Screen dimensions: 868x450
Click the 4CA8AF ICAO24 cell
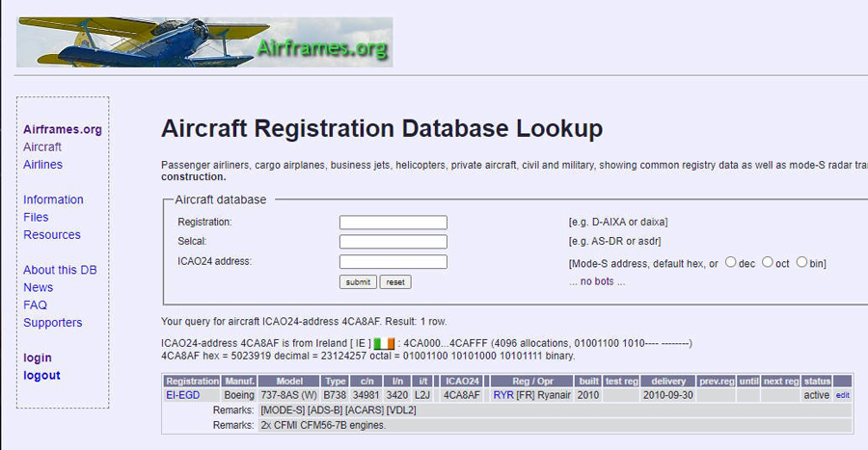pos(462,395)
